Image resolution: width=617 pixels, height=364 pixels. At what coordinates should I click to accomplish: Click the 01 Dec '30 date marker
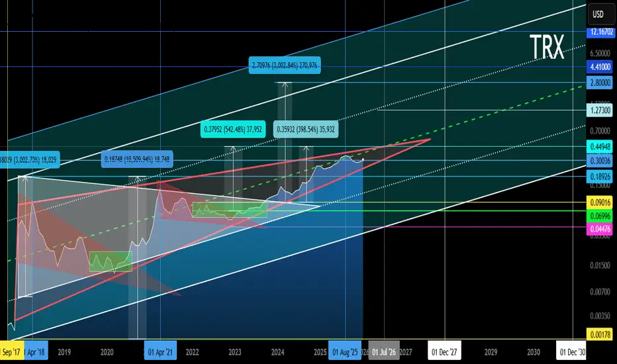[x=571, y=351]
